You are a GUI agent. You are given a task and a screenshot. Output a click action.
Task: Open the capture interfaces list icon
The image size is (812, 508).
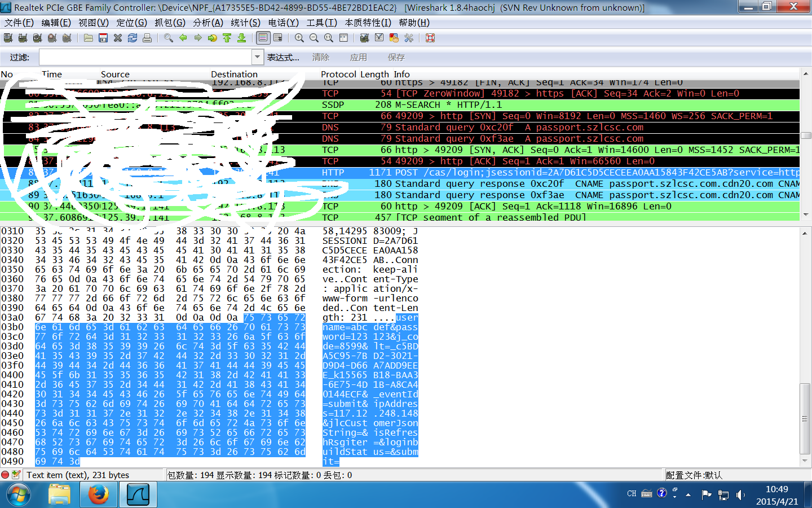[x=8, y=38]
